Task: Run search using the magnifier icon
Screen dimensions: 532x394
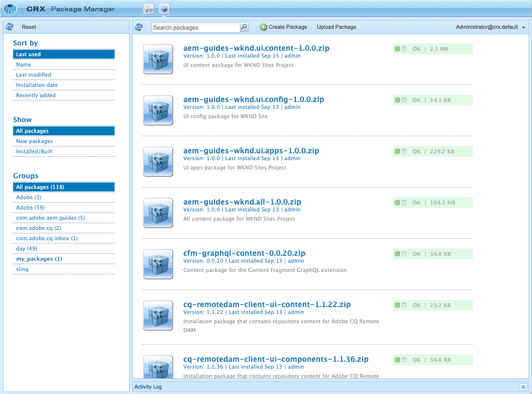Action: 244,27
